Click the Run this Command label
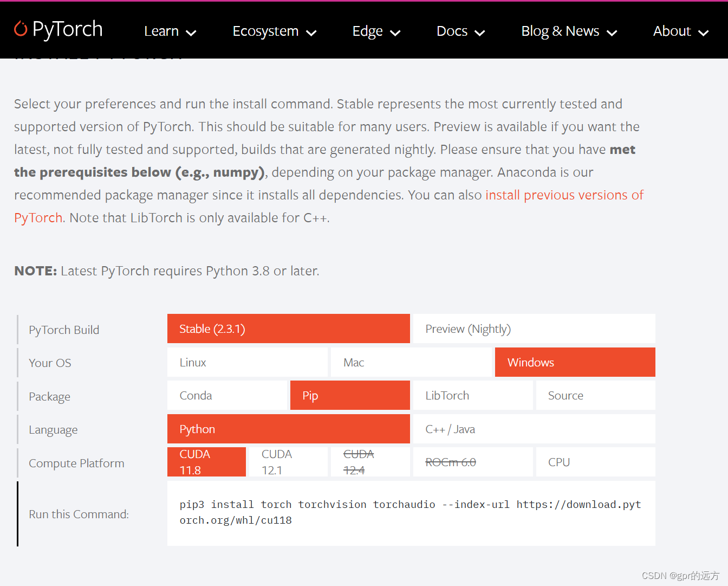The width and height of the screenshot is (728, 586). (x=79, y=514)
